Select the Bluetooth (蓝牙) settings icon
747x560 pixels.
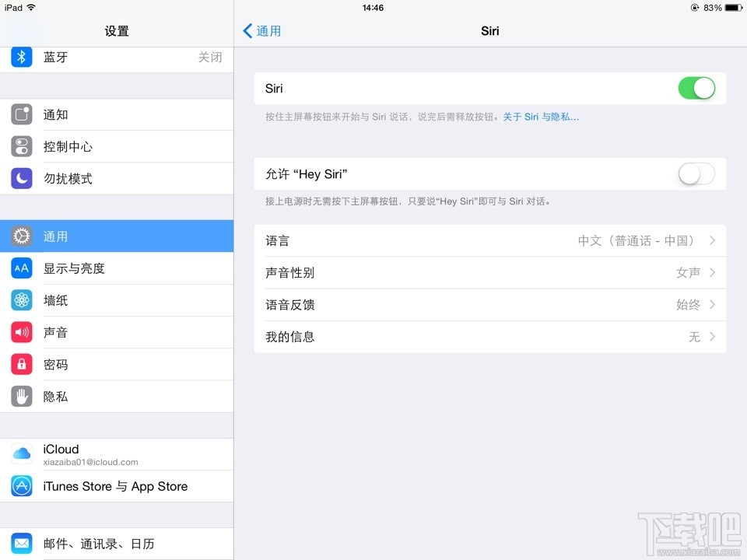coord(20,57)
